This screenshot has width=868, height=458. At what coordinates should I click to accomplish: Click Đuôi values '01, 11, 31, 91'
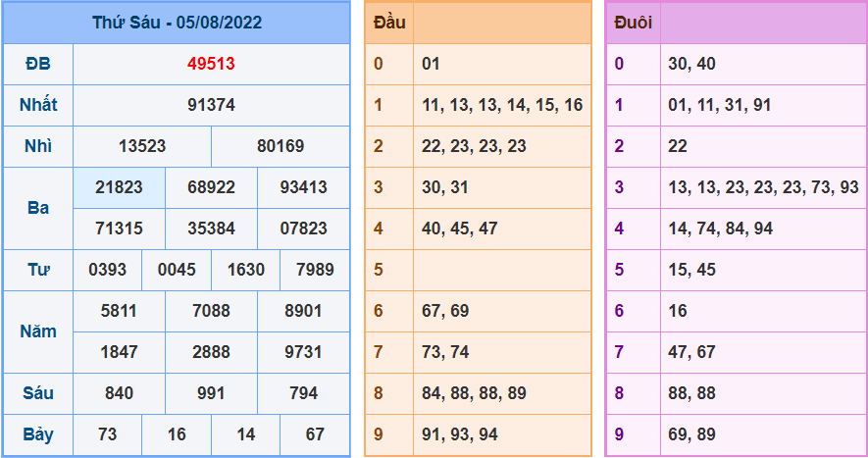coord(720,105)
